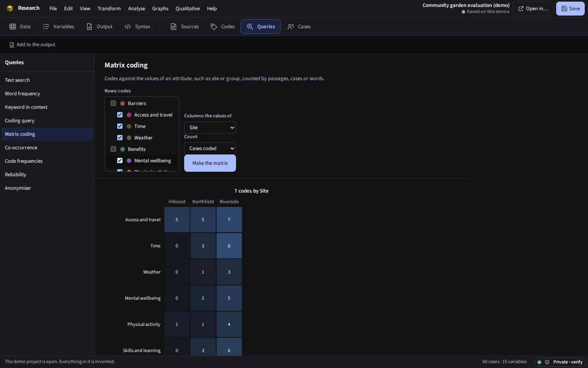588x368 pixels.
Task: Select Coding query in sidebar
Action: [x=47, y=121]
